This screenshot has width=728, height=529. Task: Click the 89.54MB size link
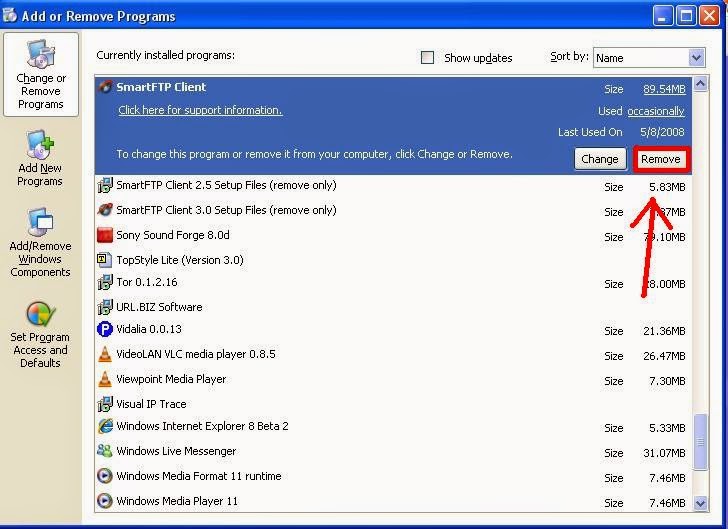(664, 89)
